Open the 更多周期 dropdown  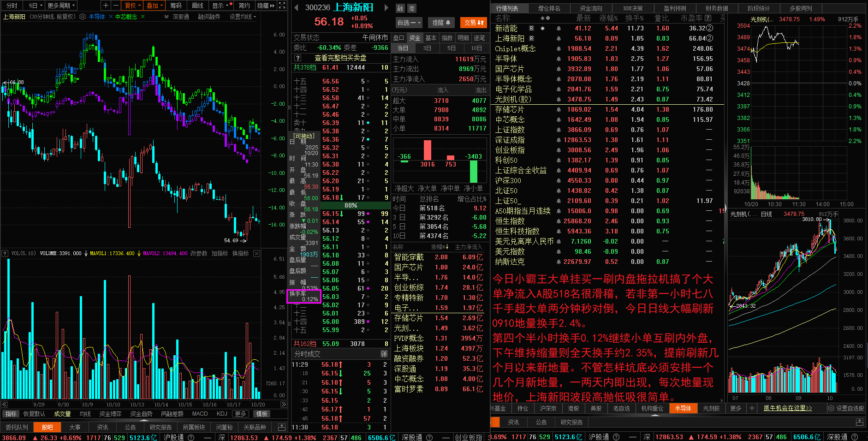click(61, 6)
